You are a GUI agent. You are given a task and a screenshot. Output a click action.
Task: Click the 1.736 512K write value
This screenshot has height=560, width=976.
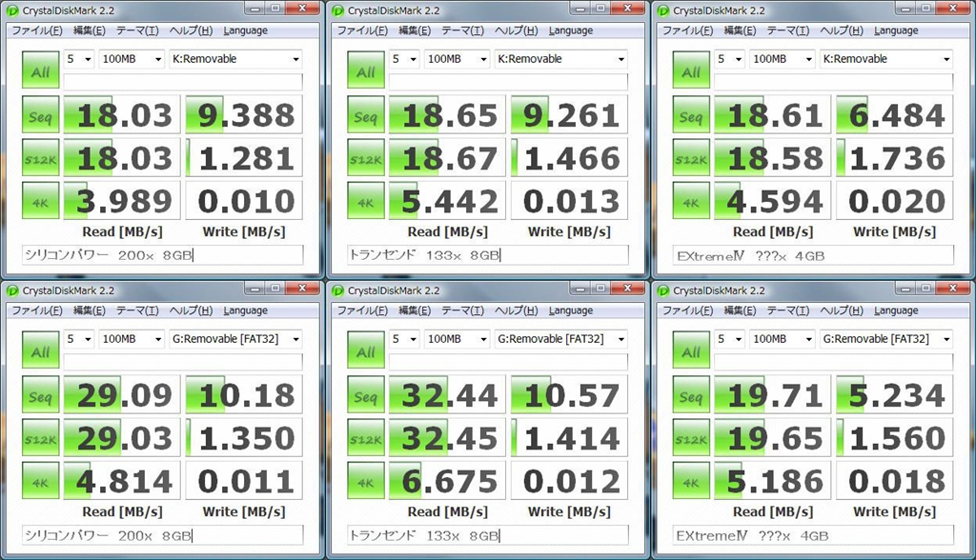pos(895,157)
